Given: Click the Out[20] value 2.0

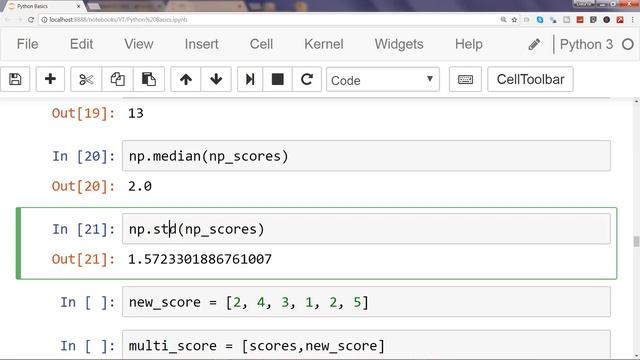Looking at the screenshot, I should tap(140, 186).
